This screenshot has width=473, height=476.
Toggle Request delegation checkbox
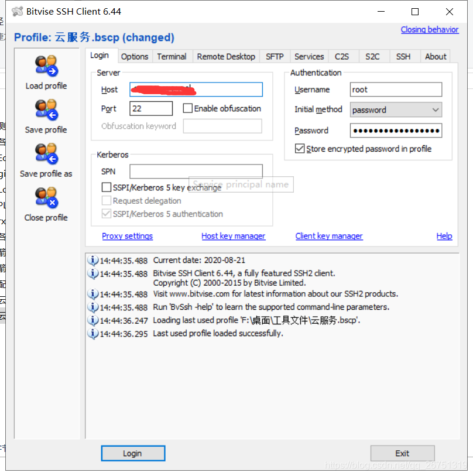pyautogui.click(x=107, y=201)
